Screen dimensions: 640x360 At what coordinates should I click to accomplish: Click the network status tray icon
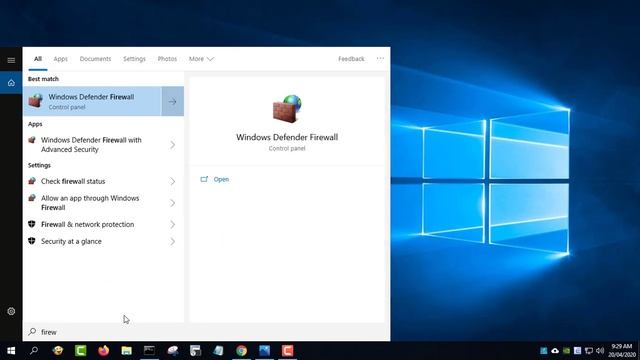pos(589,351)
